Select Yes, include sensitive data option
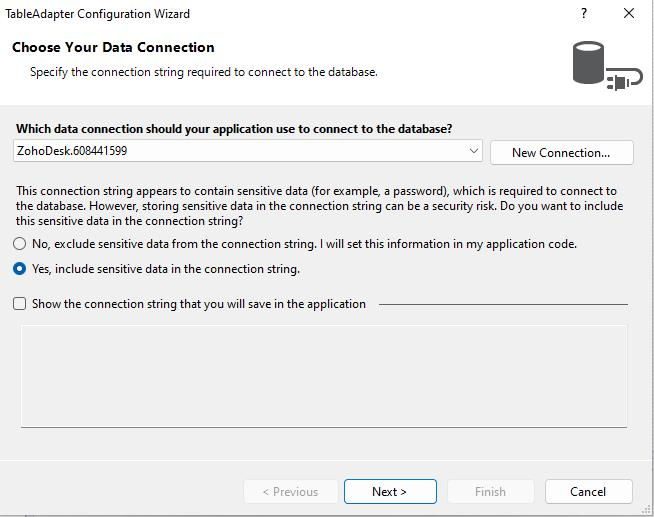The width and height of the screenshot is (654, 517). click(x=20, y=269)
